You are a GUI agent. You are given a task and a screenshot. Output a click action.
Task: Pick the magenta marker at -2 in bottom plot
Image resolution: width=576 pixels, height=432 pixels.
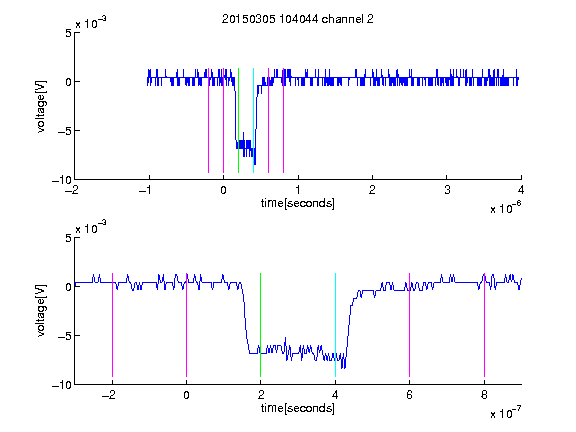point(112,325)
